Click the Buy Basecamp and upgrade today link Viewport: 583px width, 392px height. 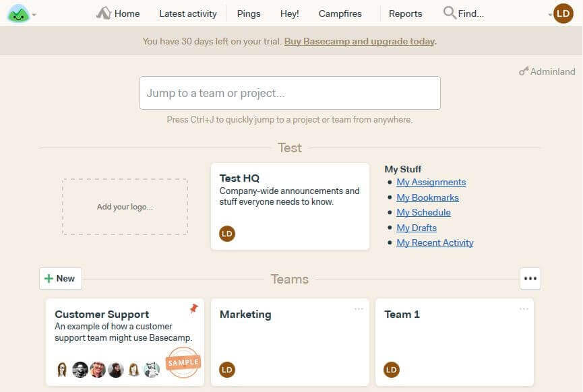point(359,41)
